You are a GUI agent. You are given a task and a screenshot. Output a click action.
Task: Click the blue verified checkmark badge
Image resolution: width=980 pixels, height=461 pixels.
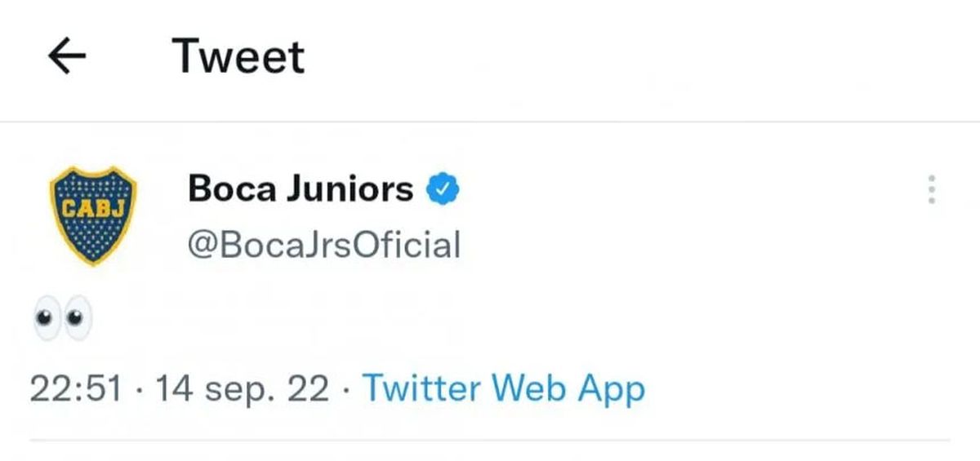coord(445,190)
